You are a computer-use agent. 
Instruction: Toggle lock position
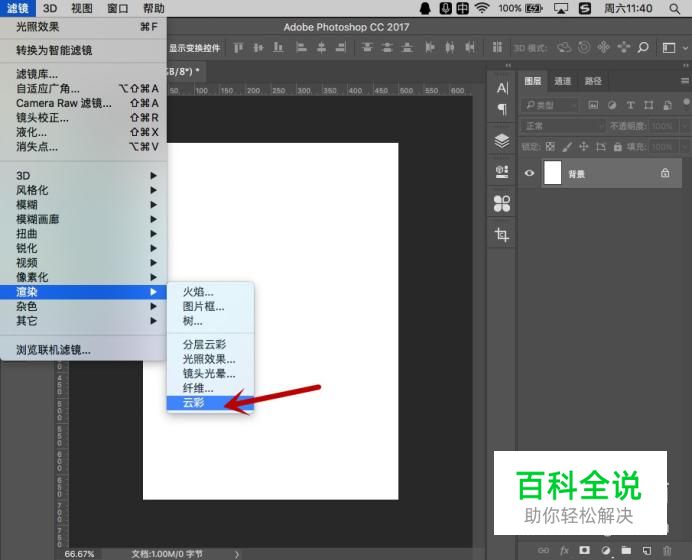pyautogui.click(x=583, y=147)
